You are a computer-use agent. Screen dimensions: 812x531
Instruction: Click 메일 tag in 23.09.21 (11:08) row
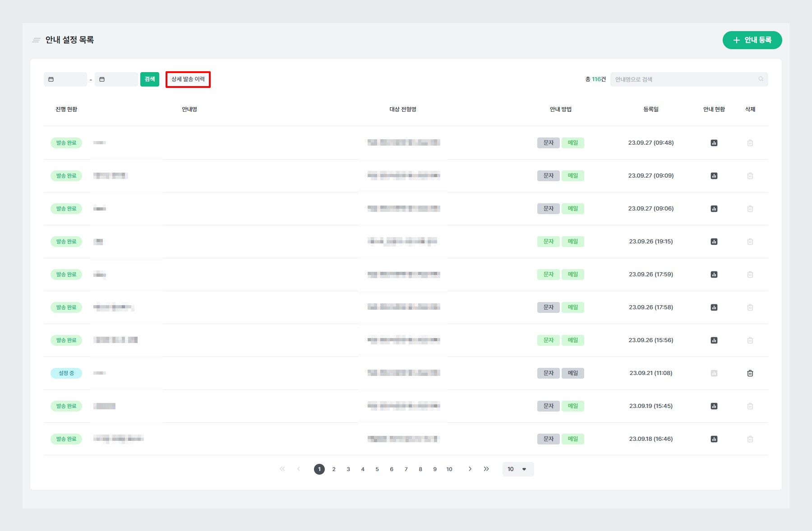click(x=573, y=373)
